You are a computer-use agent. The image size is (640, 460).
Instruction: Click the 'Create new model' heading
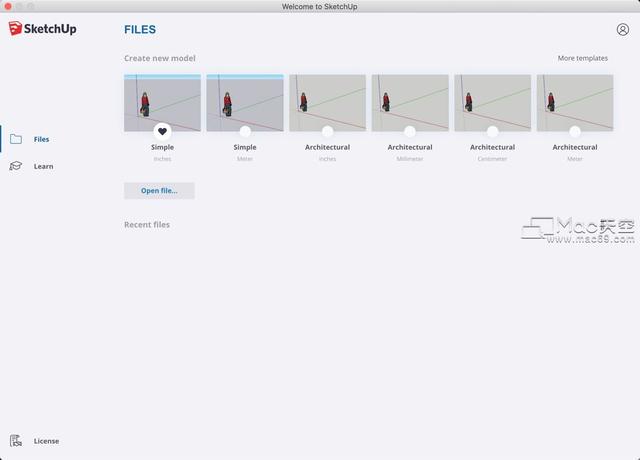160,58
